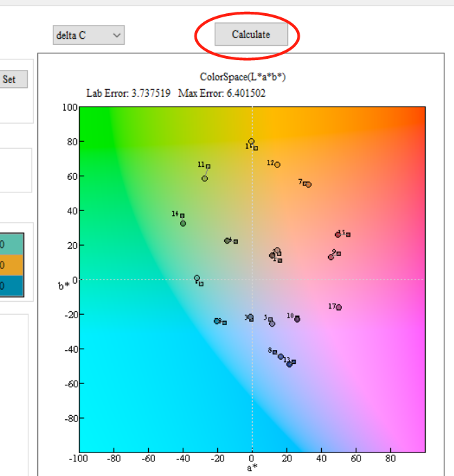Click circle marker of point 9
454x476 pixels.
(x=331, y=257)
